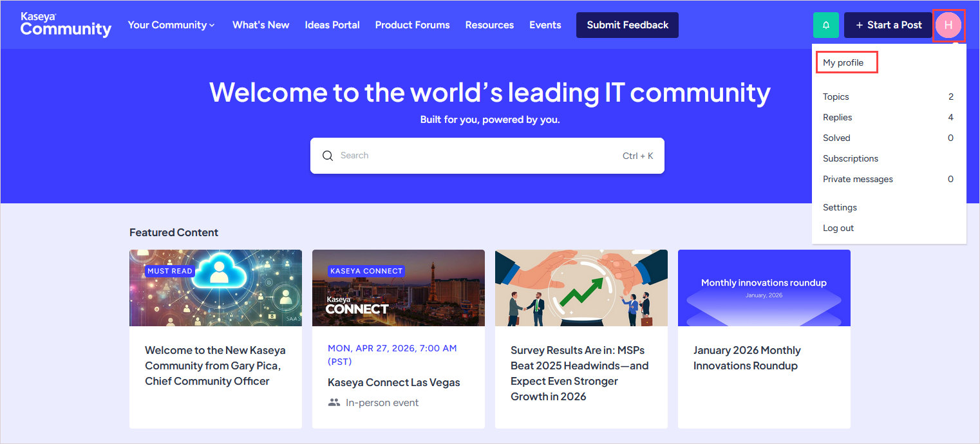The width and height of the screenshot is (980, 444).
Task: Select My profile from the user menu
Action: pyautogui.click(x=843, y=63)
